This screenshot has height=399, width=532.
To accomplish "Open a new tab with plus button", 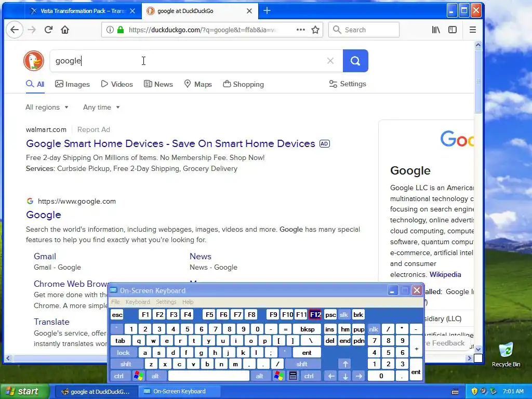I will click(267, 10).
